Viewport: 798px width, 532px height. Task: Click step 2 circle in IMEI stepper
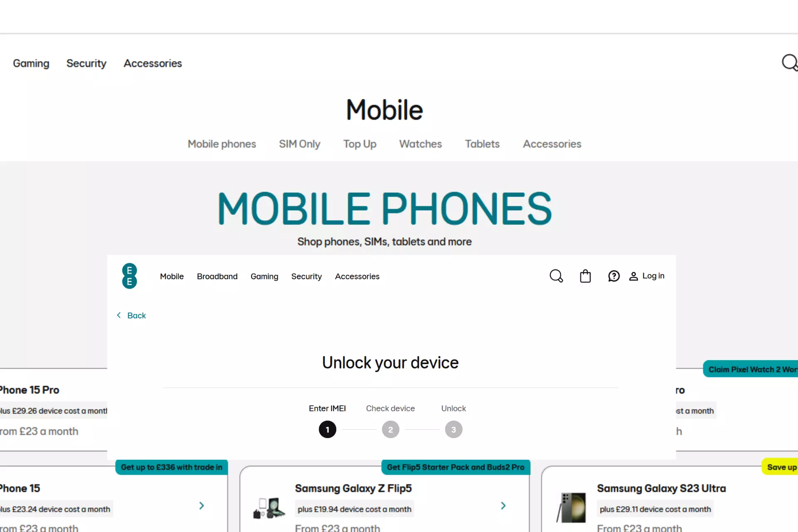pyautogui.click(x=390, y=429)
